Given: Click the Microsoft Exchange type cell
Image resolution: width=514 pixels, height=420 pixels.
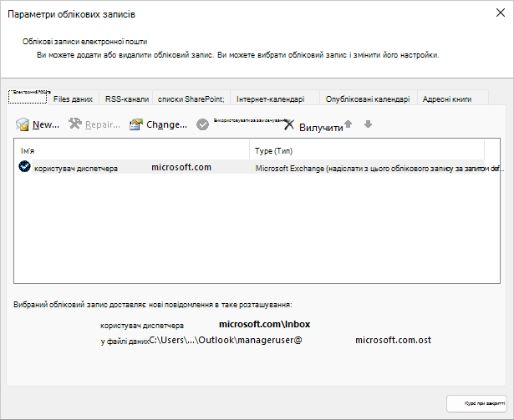Looking at the screenshot, I should pyautogui.click(x=379, y=169).
